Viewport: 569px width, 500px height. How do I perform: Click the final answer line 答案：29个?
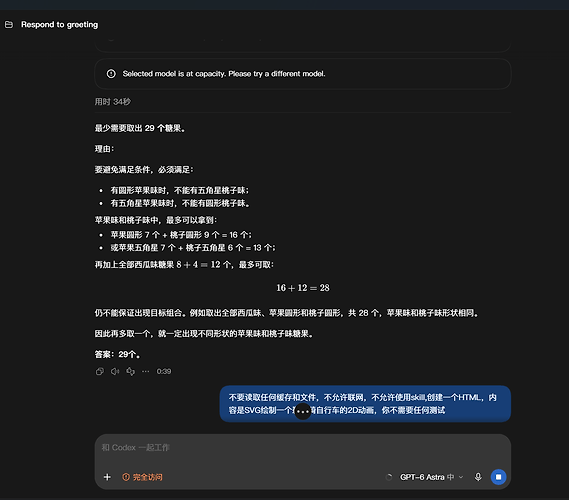[118, 354]
